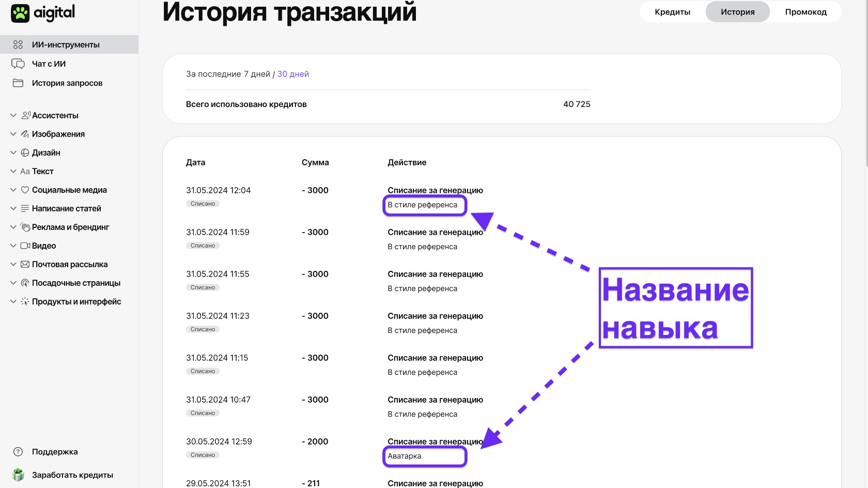Image resolution: width=868 pixels, height=488 pixels.
Task: Click the gift icon near Заработать кредиты
Action: pos(18,475)
